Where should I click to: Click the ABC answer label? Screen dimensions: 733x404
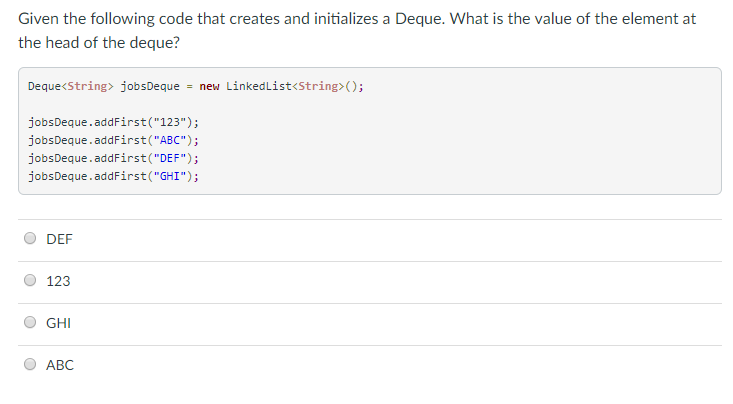[x=60, y=365]
